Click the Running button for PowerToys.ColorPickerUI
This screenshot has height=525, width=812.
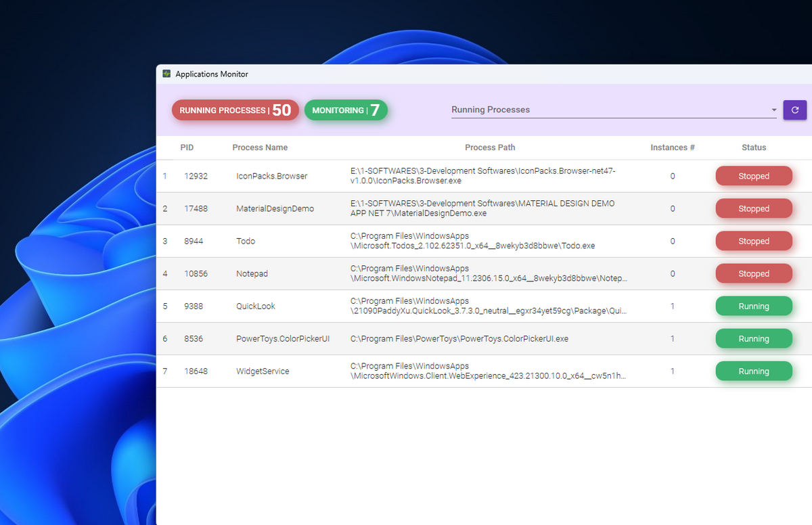[x=753, y=339]
